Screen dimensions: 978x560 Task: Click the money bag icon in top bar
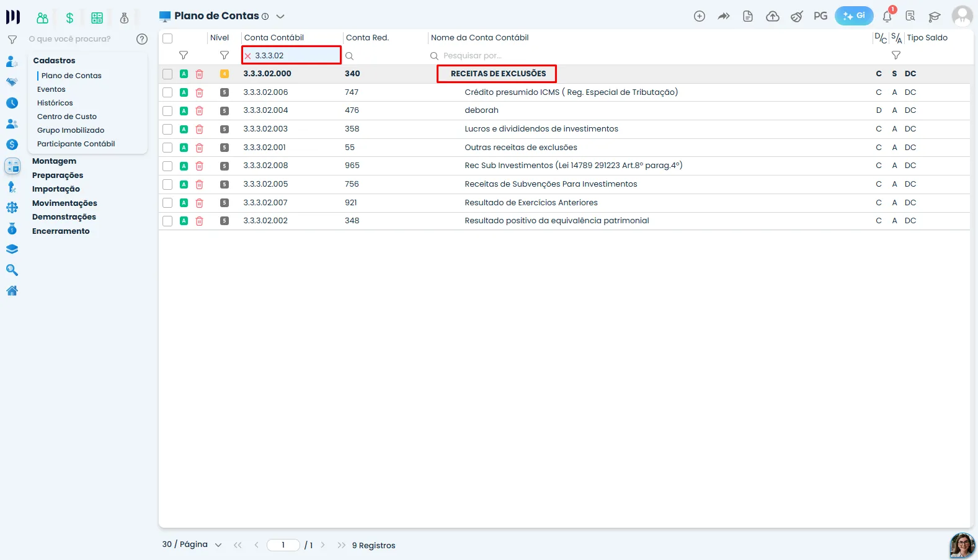pos(125,18)
